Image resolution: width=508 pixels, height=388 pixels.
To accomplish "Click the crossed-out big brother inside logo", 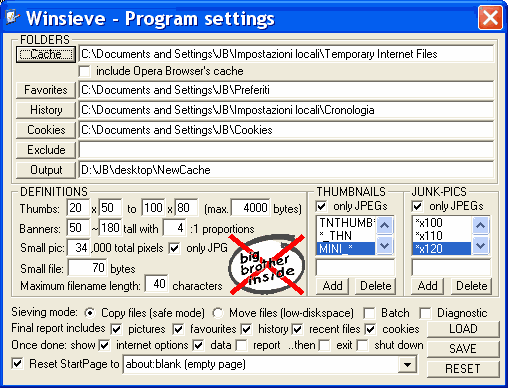I will [267, 265].
